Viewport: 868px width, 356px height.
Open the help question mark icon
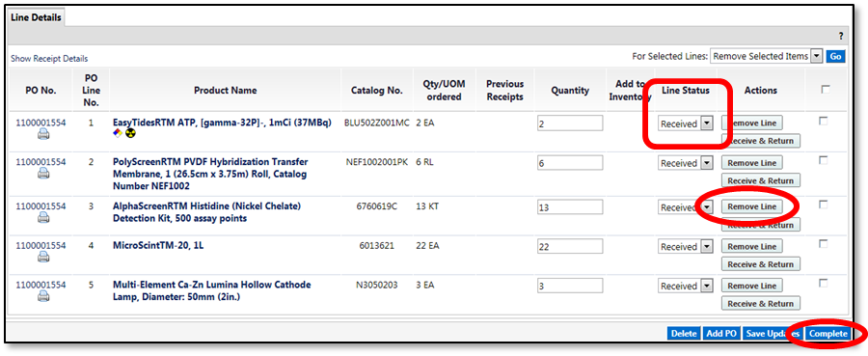tap(841, 36)
